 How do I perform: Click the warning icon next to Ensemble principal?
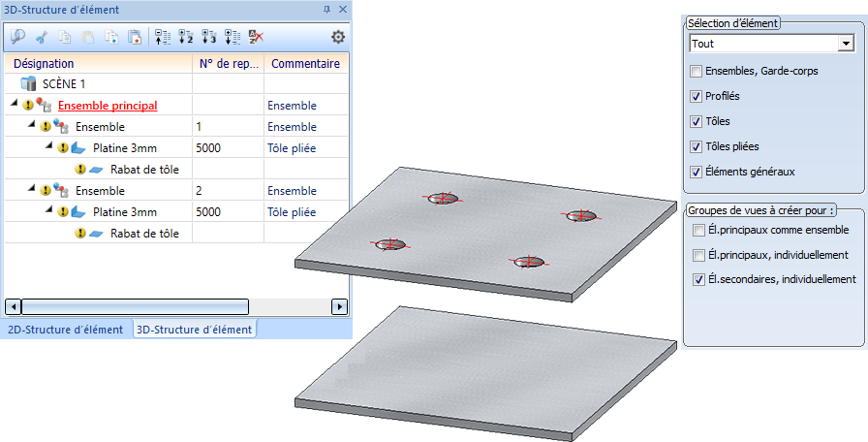click(28, 106)
